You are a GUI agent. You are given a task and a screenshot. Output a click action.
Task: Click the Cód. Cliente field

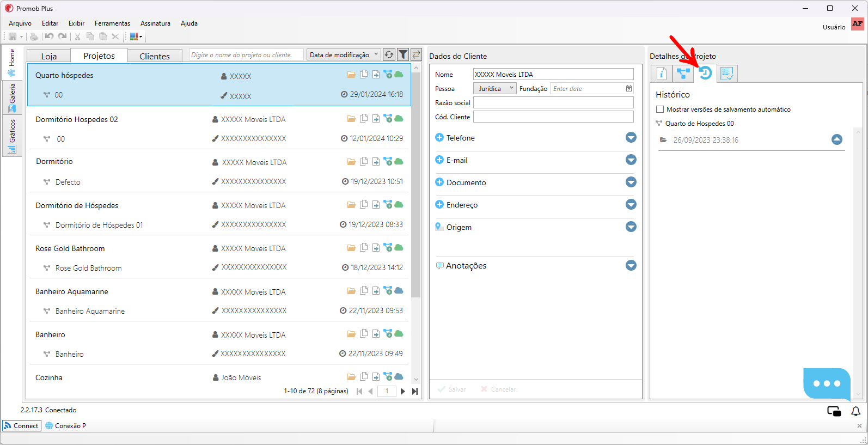[x=553, y=117]
